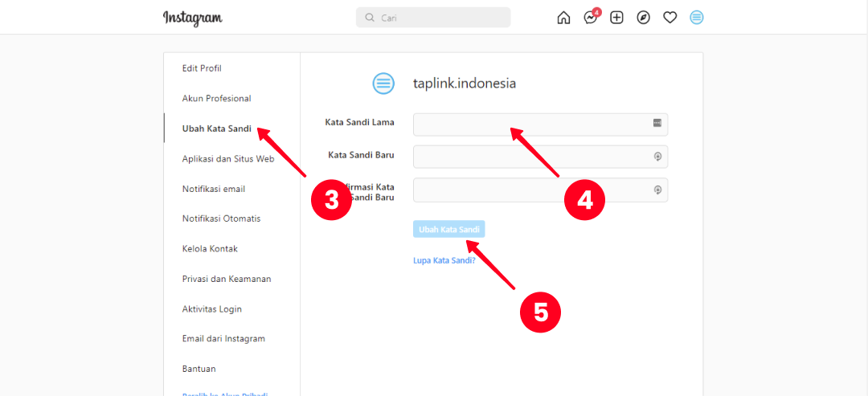Click the Kata Sandi Lama field
Viewport: 868px width, 396px height.
(x=540, y=125)
